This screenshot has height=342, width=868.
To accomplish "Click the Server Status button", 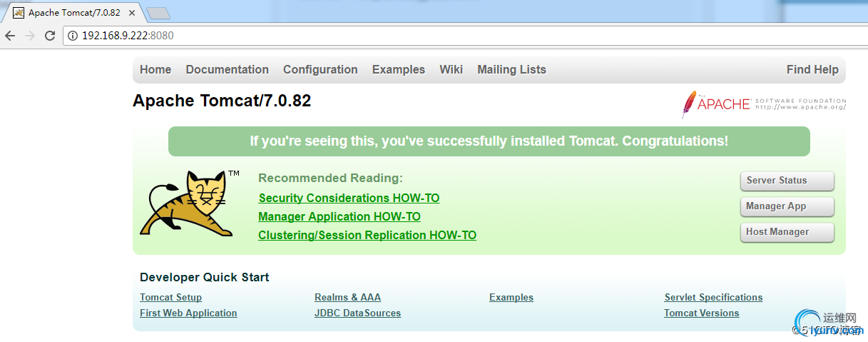I will (x=787, y=181).
